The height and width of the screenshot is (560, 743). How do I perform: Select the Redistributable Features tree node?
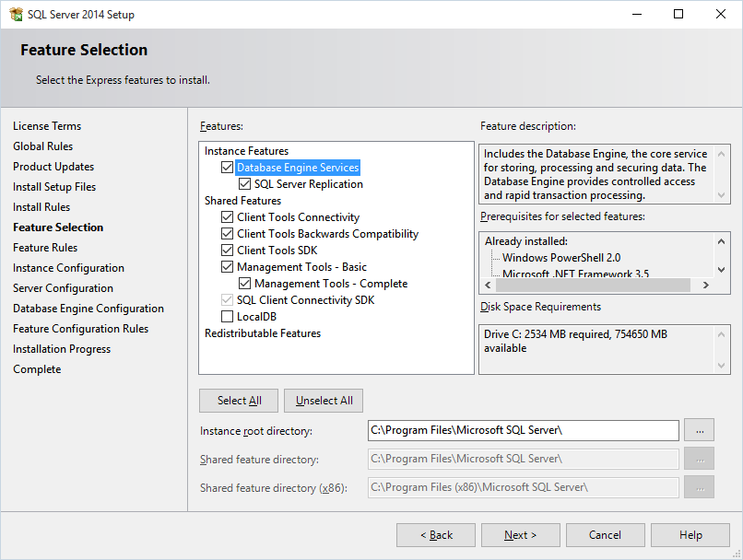[263, 333]
